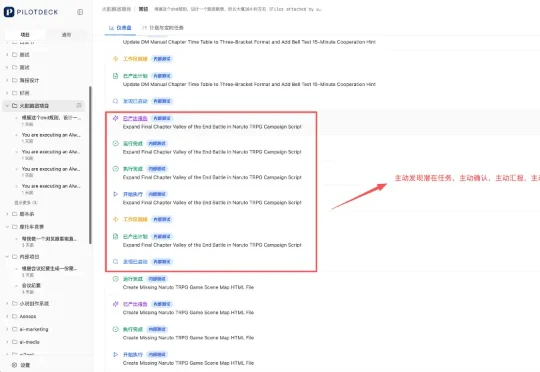
Task: Click 开始执行 label in Expand Final Chapter row
Action: [x=133, y=194]
